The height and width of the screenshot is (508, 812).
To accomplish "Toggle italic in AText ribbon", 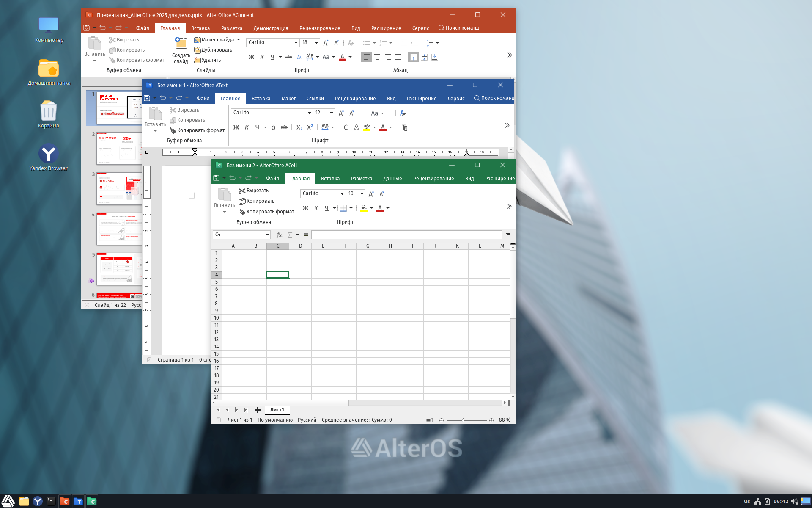I will 247,127.
